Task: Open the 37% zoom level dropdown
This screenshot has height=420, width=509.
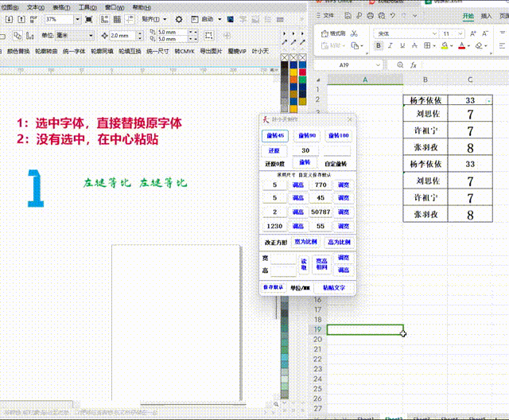Action: pos(78,19)
